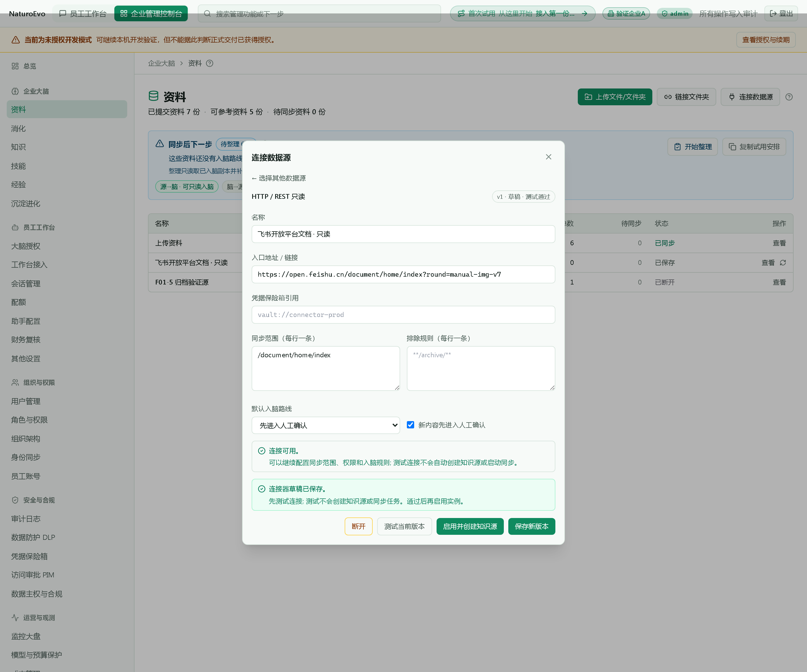Click the help icon beside 资料 breadcrumb
The width and height of the screenshot is (807, 672).
tap(209, 63)
